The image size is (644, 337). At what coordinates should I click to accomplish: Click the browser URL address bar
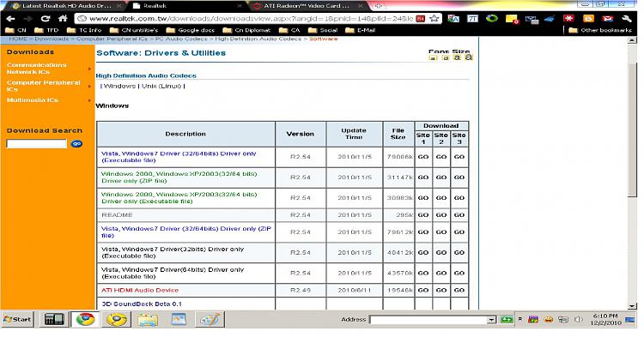click(x=251, y=19)
